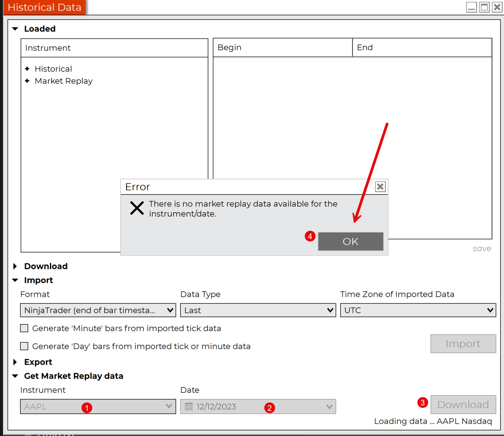Screen dimensions: 504x436
Task: Open the date picker showing 12/12/2023
Action: click(258, 407)
